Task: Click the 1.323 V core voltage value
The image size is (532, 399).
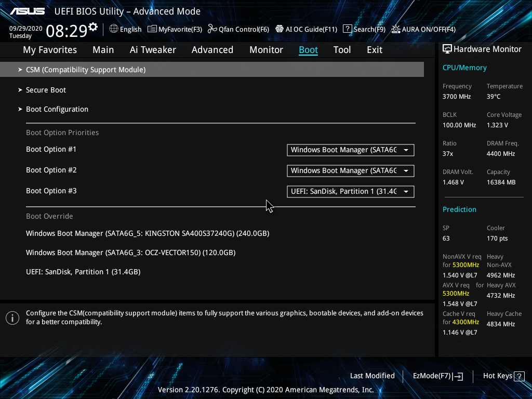Action: pos(497,125)
